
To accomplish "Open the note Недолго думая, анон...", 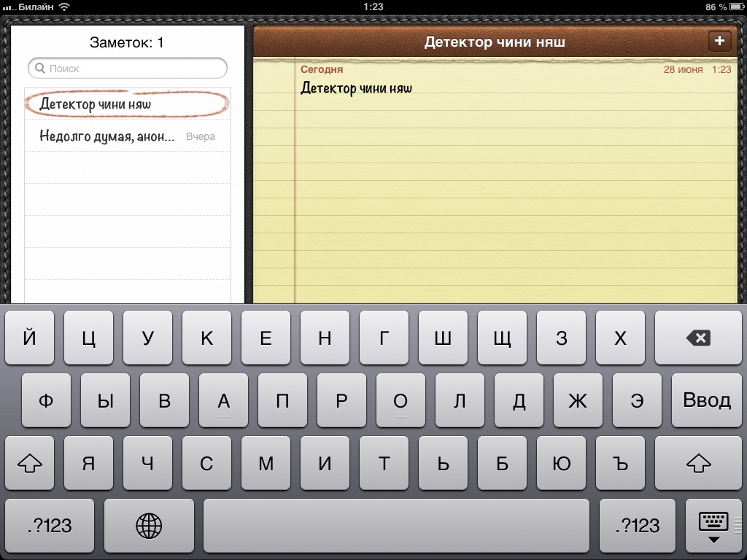I will [x=127, y=136].
